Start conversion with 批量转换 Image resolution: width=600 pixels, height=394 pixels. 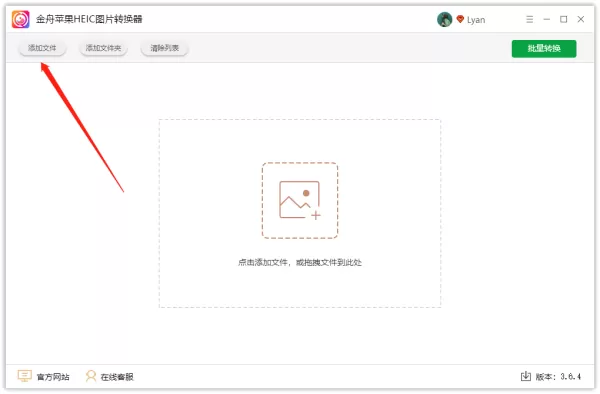[x=544, y=49]
